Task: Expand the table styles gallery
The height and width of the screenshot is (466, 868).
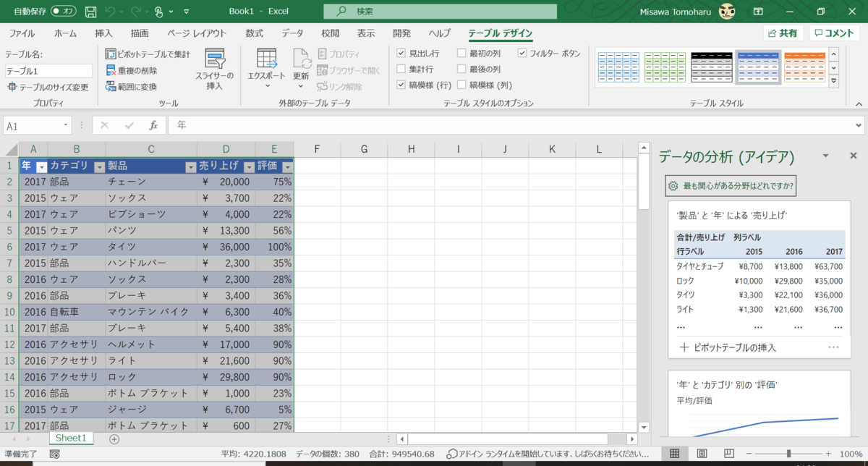Action: click(834, 81)
